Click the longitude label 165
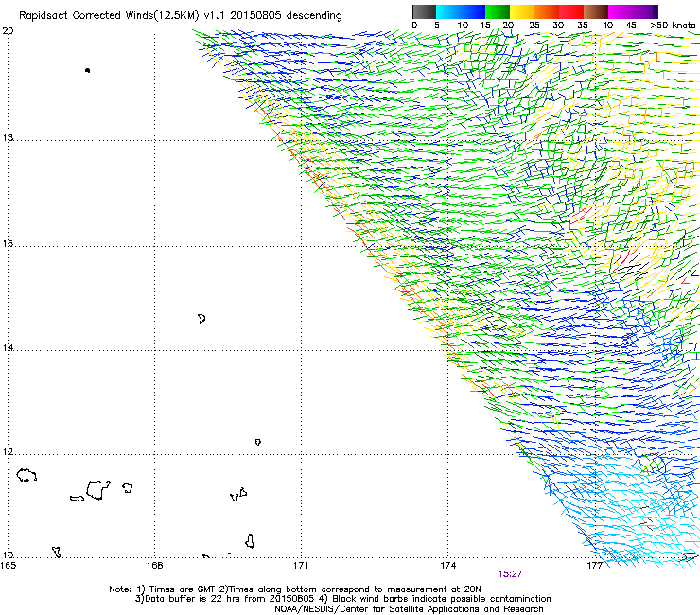This screenshot has width=700, height=615. coord(9,566)
